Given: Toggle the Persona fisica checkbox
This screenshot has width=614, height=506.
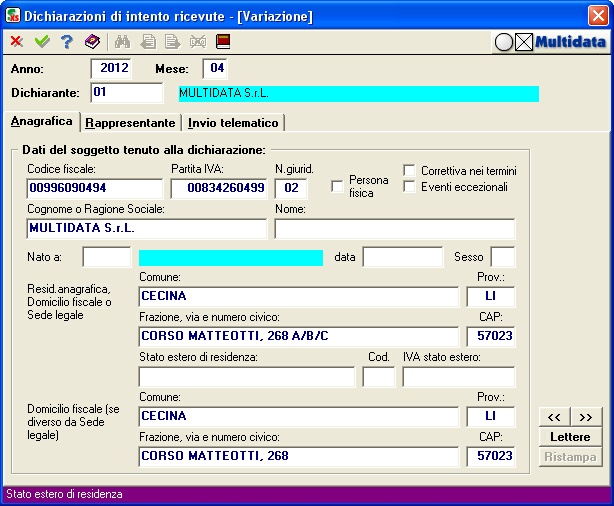Looking at the screenshot, I should [x=337, y=186].
